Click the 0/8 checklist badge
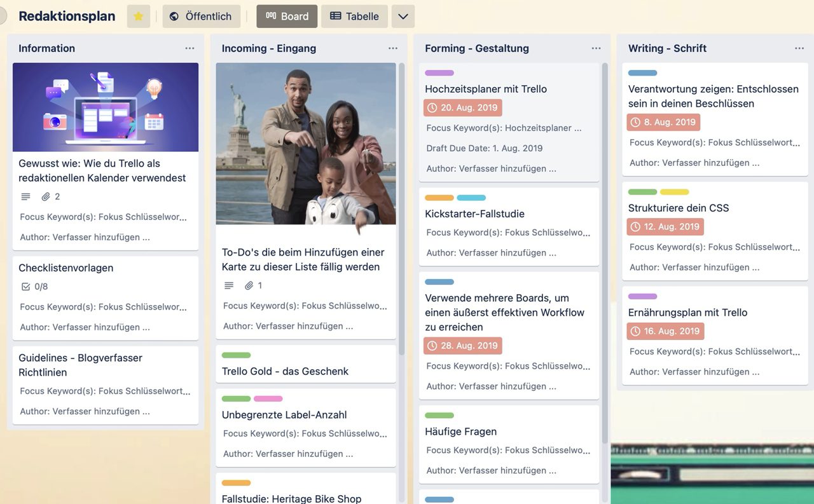814x504 pixels. pyautogui.click(x=34, y=287)
